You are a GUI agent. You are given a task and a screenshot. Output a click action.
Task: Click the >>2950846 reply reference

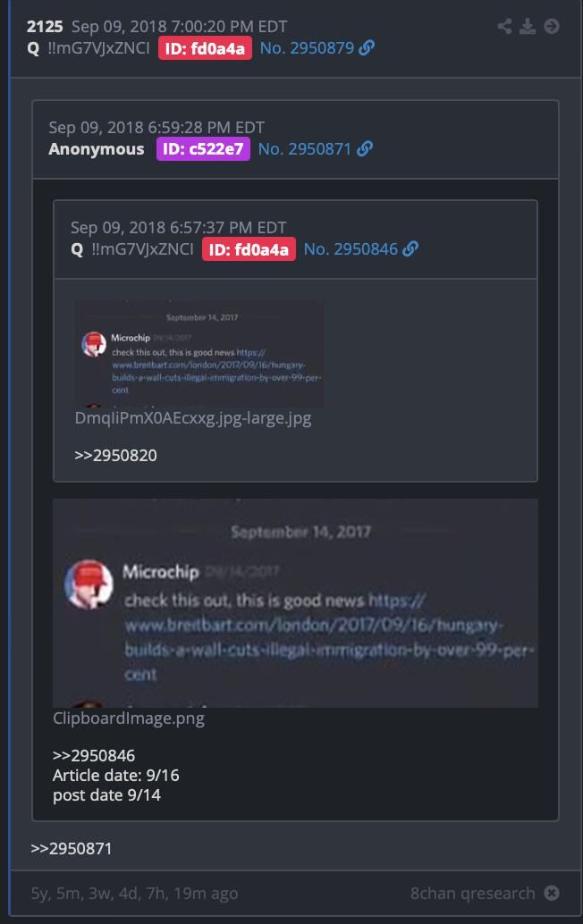pyautogui.click(x=94, y=755)
